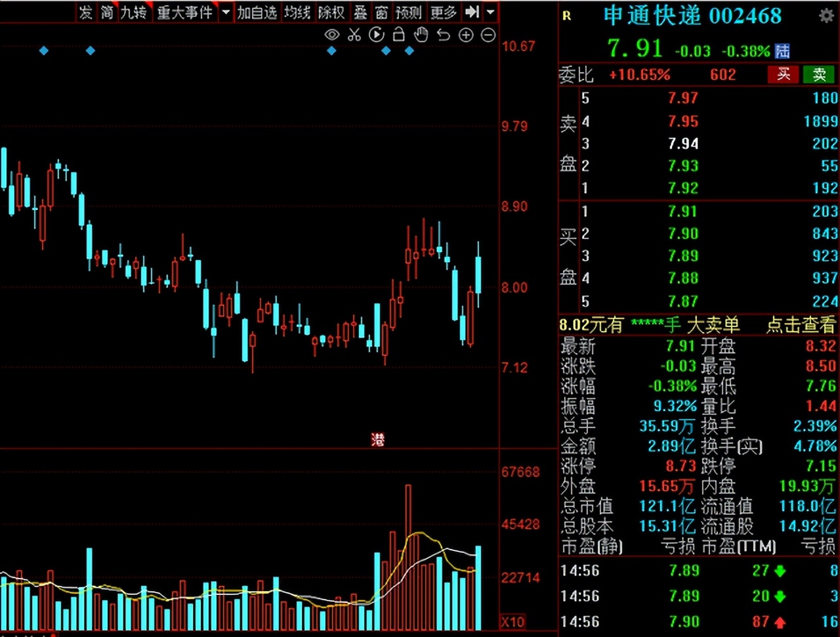Toggle 除权 ex-rights adjustment

[x=332, y=12]
